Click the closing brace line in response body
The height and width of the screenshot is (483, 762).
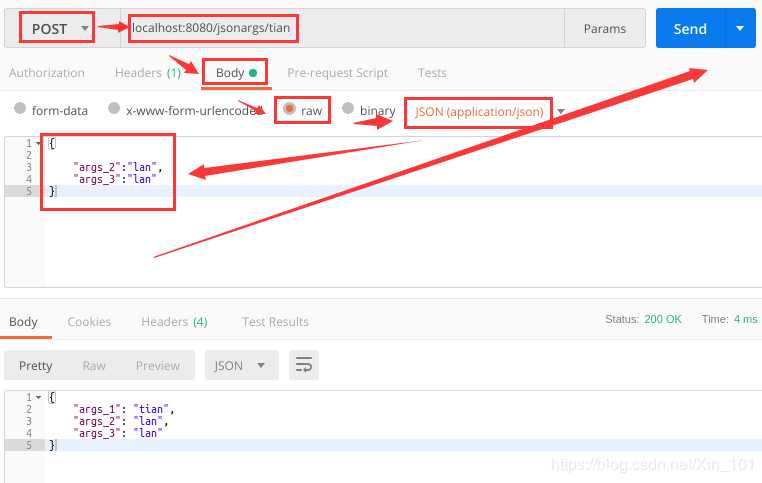pos(52,445)
